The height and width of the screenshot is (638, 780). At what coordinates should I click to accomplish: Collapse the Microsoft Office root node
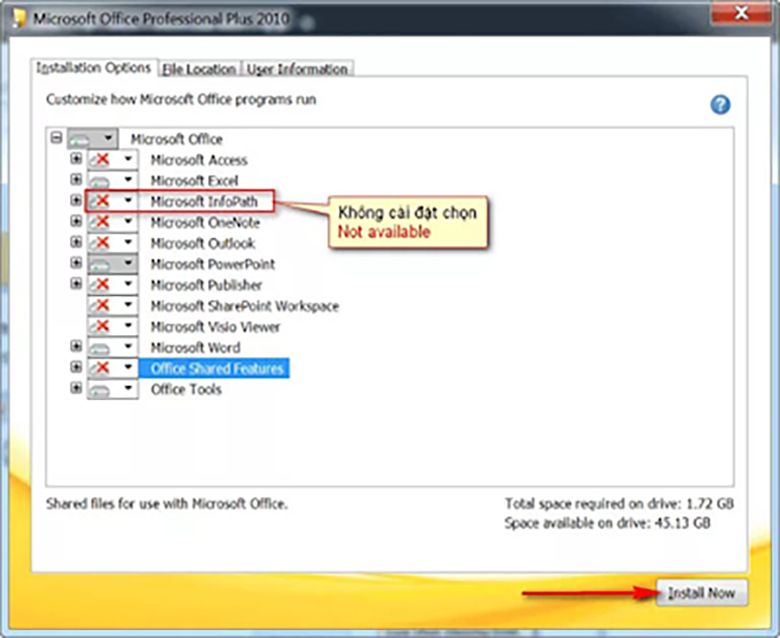tap(56, 138)
